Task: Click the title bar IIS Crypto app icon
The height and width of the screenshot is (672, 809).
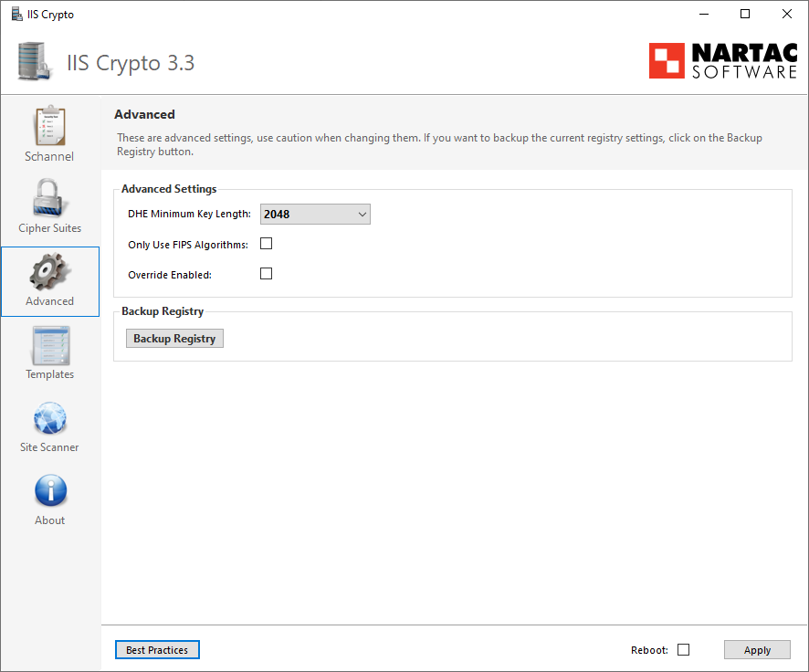Action: [x=17, y=14]
